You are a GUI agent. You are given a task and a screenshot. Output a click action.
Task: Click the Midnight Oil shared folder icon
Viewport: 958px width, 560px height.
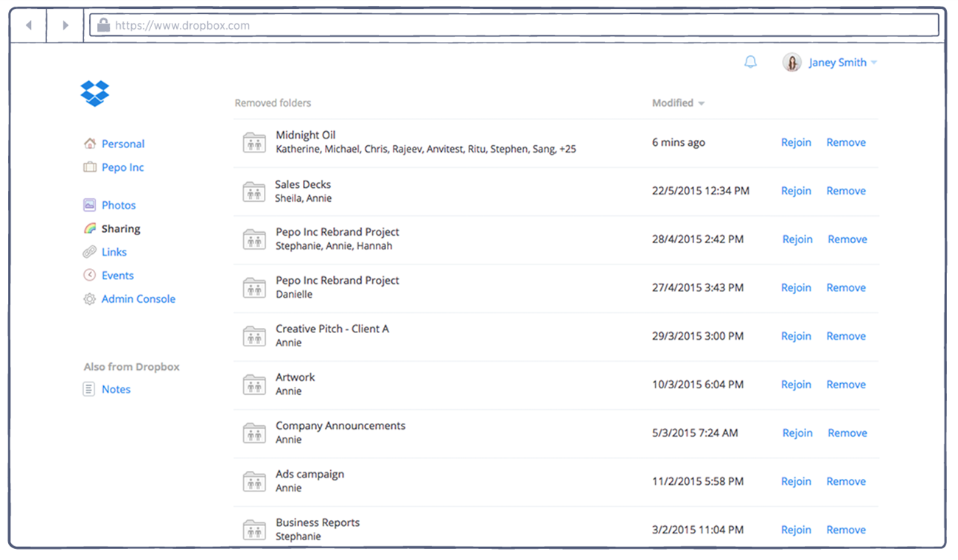tap(254, 143)
